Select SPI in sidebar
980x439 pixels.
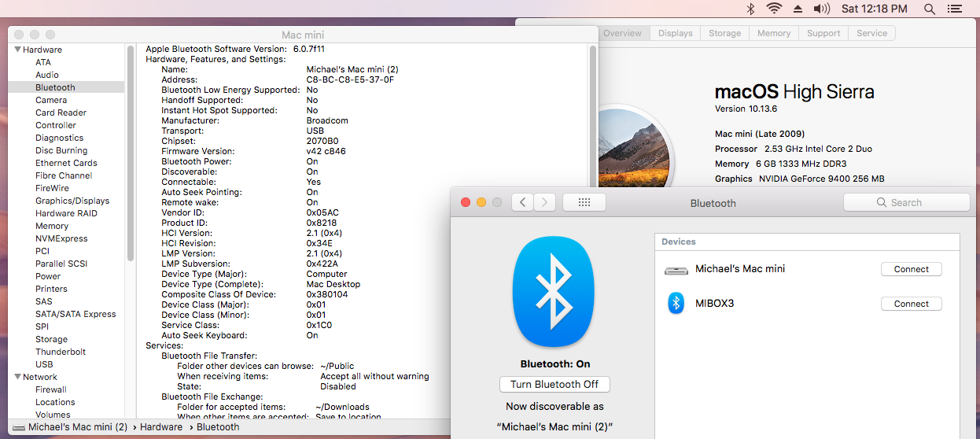pyautogui.click(x=42, y=326)
